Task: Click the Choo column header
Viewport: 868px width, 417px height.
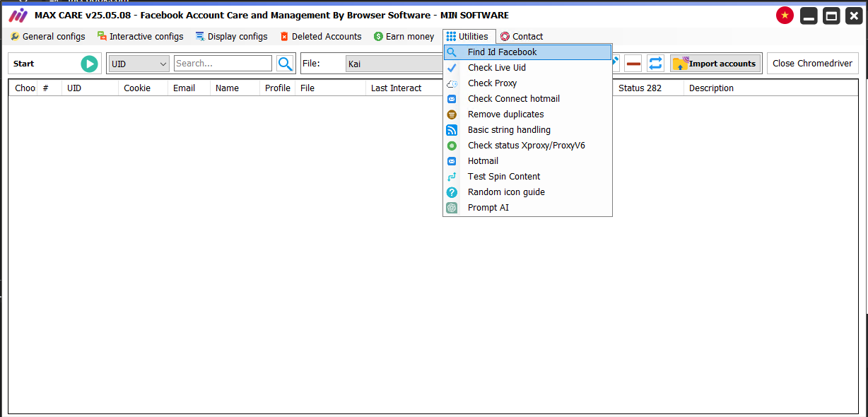Action: click(x=25, y=88)
